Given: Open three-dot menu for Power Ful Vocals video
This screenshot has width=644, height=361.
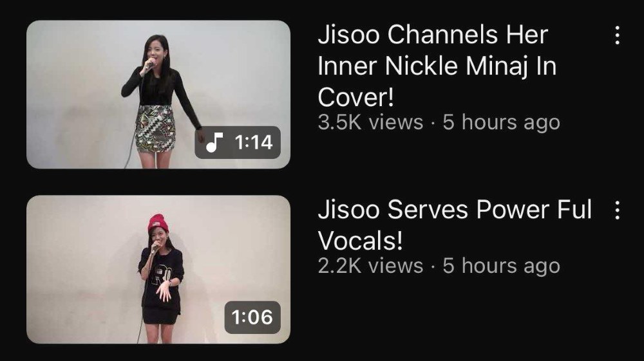Looking at the screenshot, I should [x=618, y=210].
